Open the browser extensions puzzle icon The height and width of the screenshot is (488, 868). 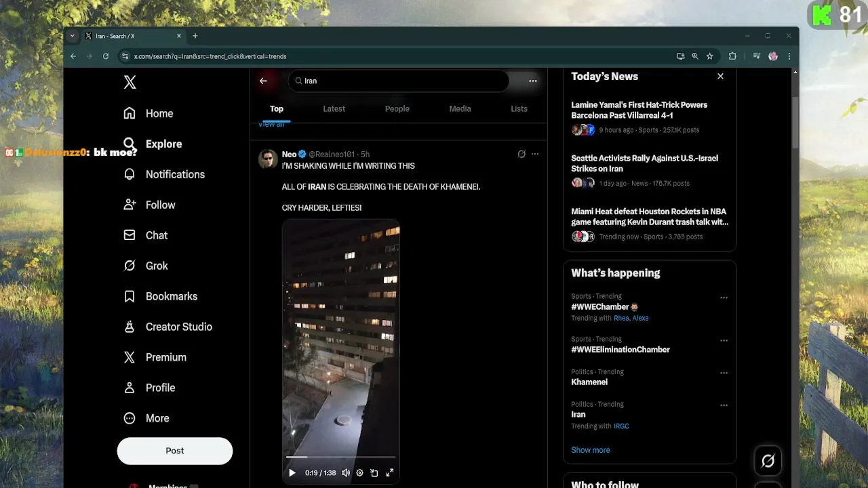tap(732, 56)
